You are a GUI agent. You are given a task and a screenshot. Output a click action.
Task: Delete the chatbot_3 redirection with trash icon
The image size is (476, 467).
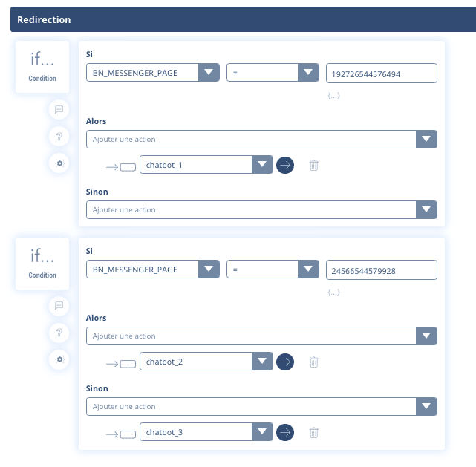tap(313, 432)
